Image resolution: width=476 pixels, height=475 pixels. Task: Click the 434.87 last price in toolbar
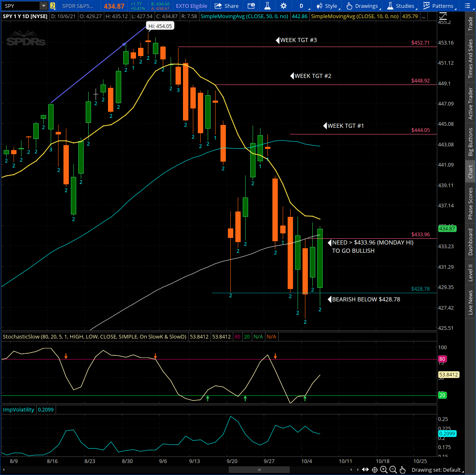(114, 6)
